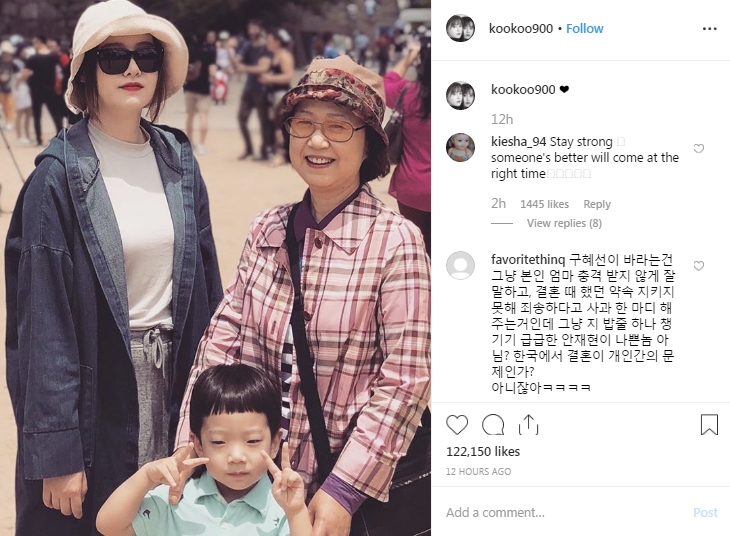Submit comment with the Post button
Viewport: 730px width, 536px height.
705,512
